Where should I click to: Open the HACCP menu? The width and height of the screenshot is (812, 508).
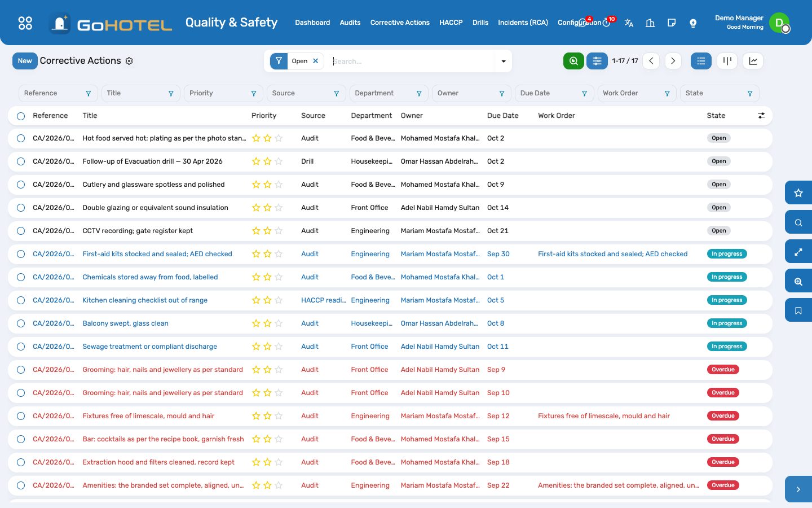click(451, 23)
